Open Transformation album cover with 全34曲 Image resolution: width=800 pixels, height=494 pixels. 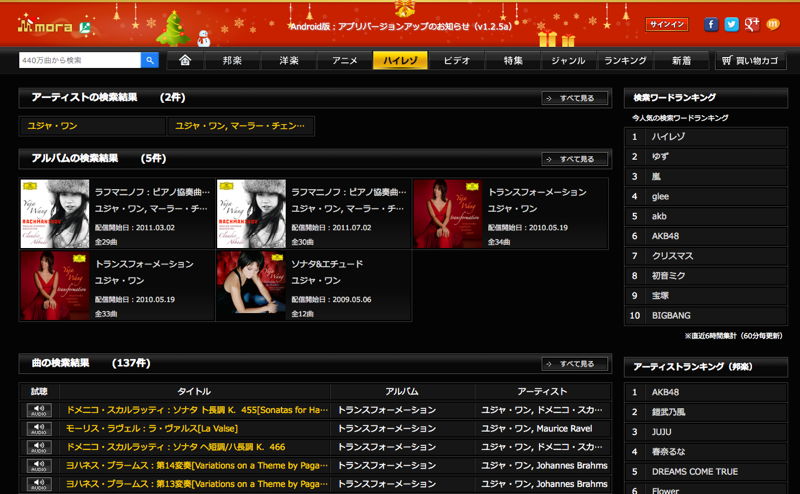(x=448, y=214)
